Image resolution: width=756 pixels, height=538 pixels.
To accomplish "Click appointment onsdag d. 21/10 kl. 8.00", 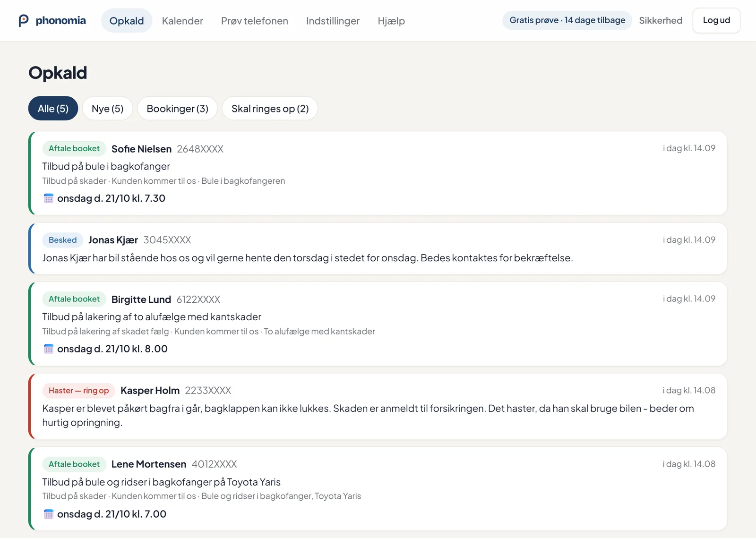I will pyautogui.click(x=112, y=349).
